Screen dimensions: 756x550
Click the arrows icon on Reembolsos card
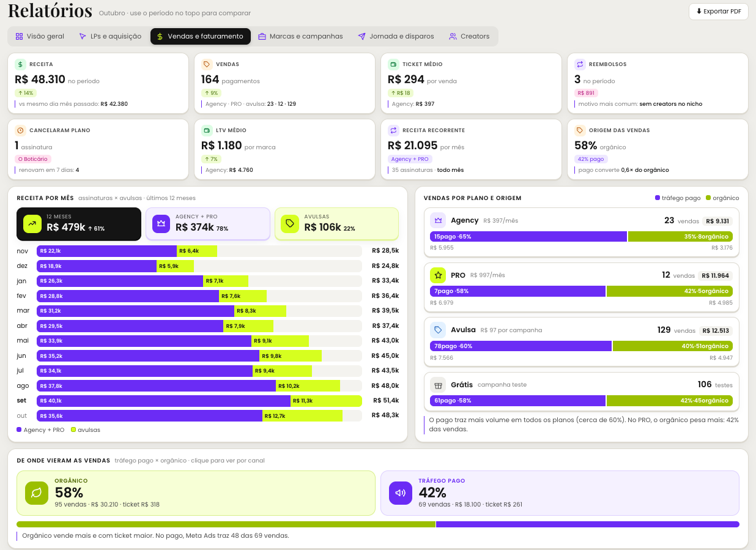point(580,64)
